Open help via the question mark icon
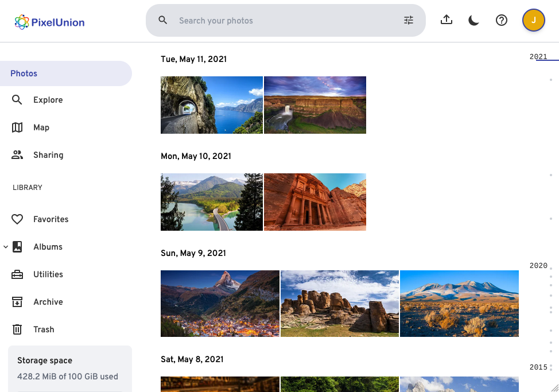The image size is (559, 392). coord(502,21)
